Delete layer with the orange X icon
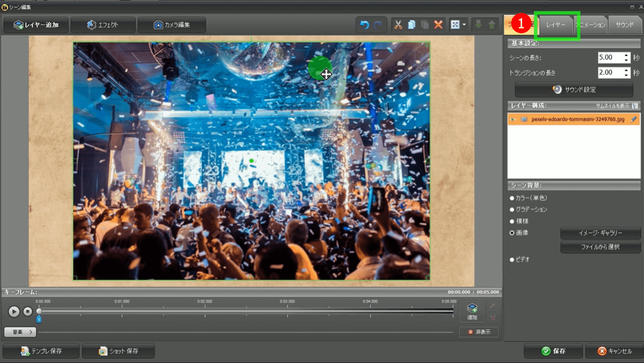This screenshot has height=363, width=644. point(438,25)
